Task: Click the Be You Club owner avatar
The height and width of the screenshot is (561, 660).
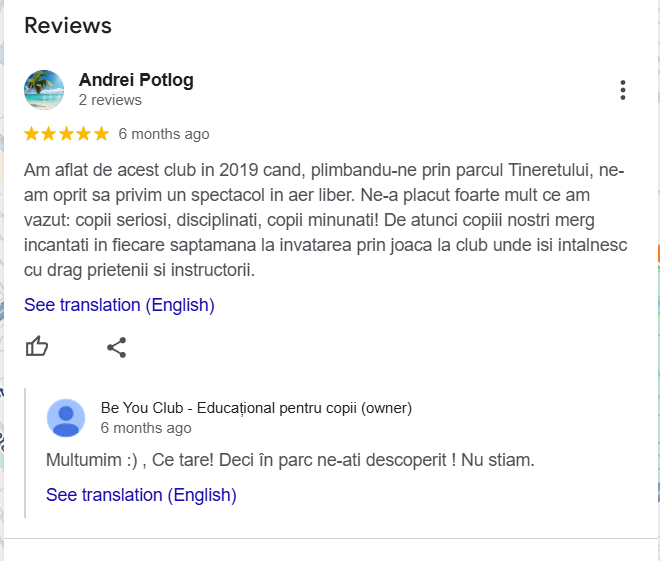Action: tap(66, 417)
